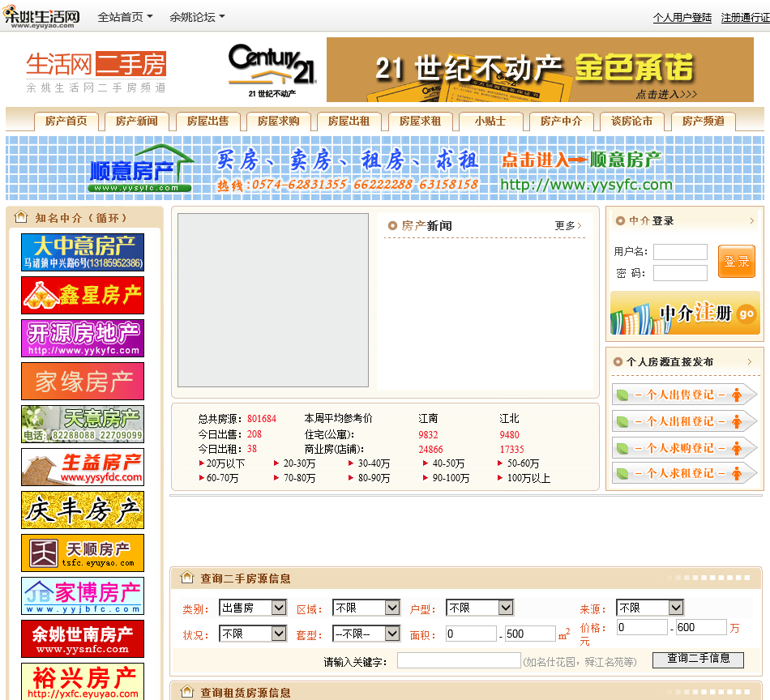This screenshot has width=770, height=700.
Task: Switch to the 房产频道 tab
Action: click(x=703, y=122)
